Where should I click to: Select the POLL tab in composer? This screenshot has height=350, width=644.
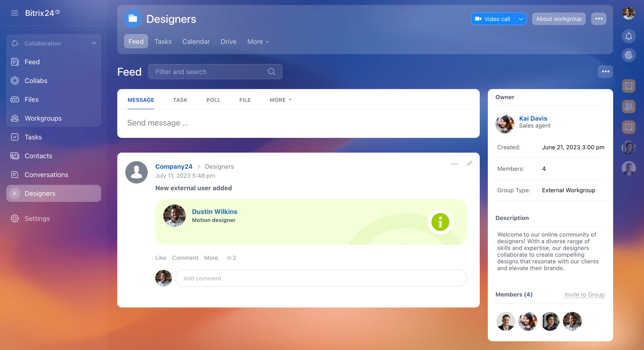pyautogui.click(x=213, y=100)
